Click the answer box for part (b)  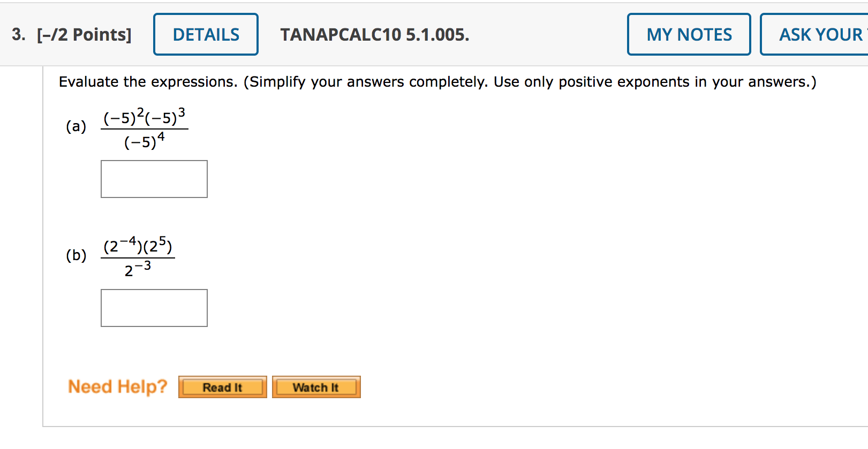point(154,308)
